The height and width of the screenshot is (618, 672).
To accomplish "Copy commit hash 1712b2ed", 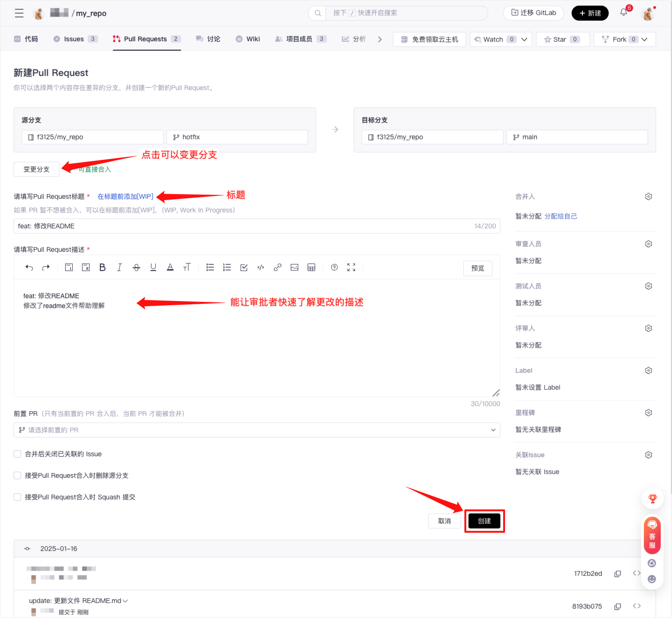I will (618, 573).
